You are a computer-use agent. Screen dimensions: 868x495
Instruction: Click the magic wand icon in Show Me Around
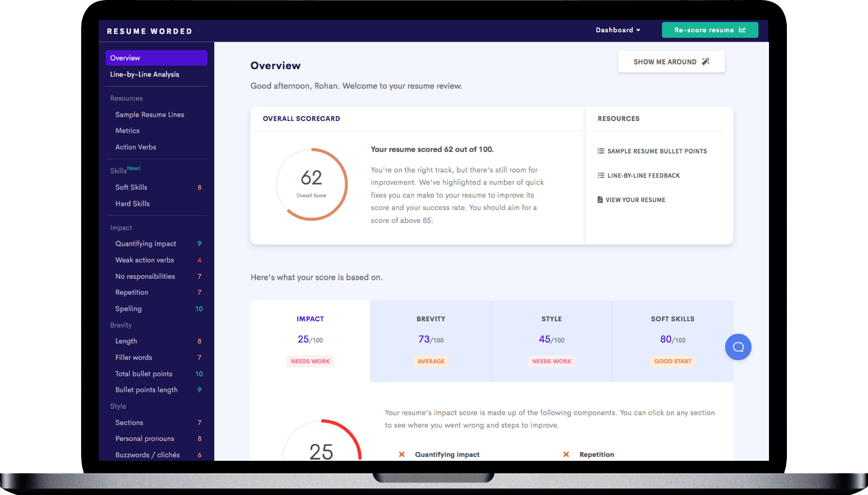click(x=706, y=62)
